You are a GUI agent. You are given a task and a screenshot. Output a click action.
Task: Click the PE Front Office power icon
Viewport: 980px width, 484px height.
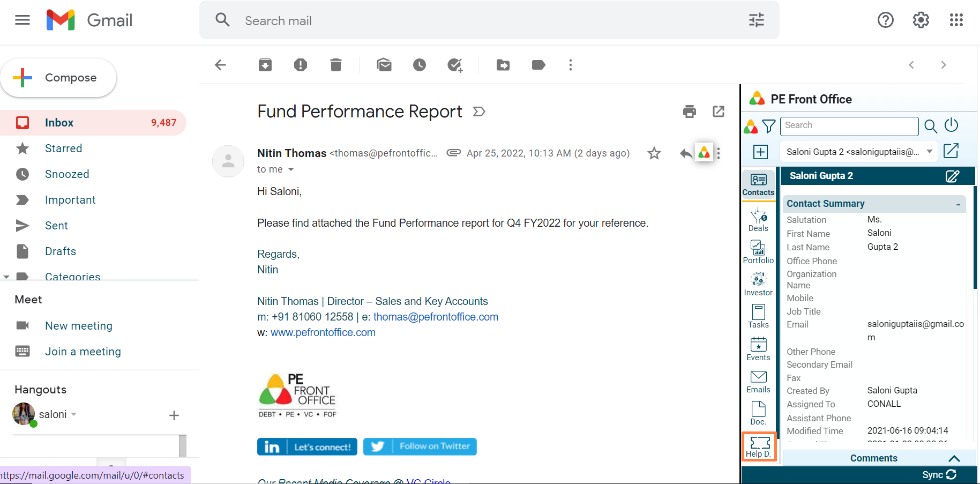click(951, 125)
